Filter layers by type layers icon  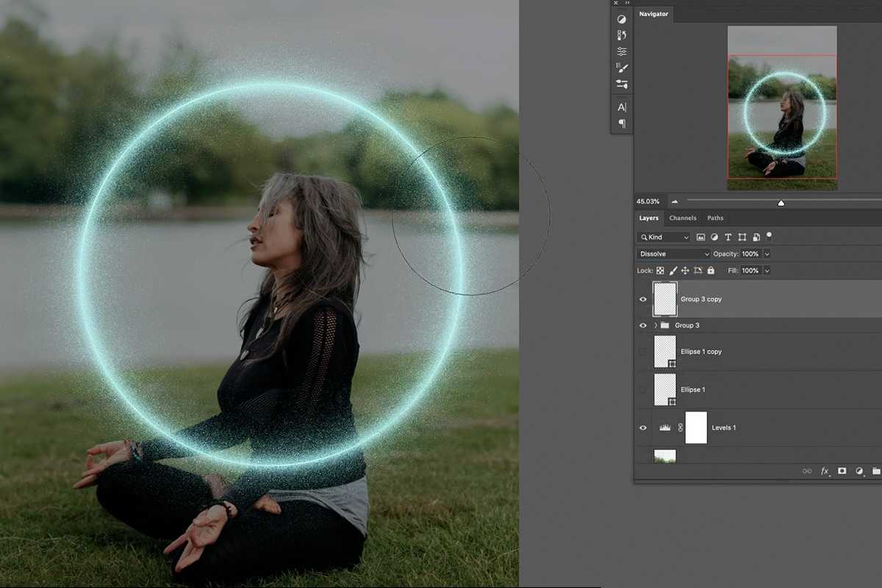click(728, 237)
